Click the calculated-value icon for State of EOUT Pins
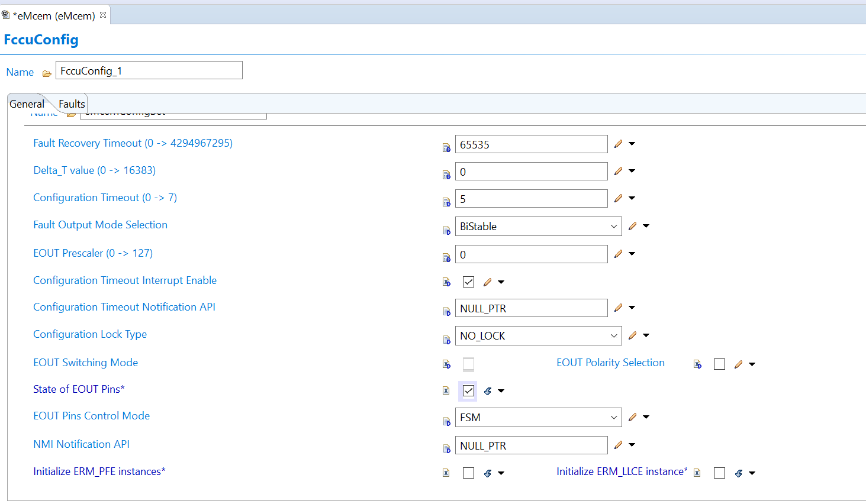The width and height of the screenshot is (866, 504). (488, 391)
